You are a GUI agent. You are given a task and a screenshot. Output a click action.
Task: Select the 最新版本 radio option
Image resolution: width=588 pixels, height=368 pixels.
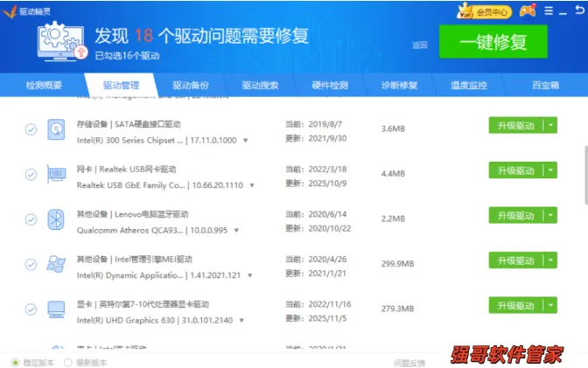[x=68, y=363]
